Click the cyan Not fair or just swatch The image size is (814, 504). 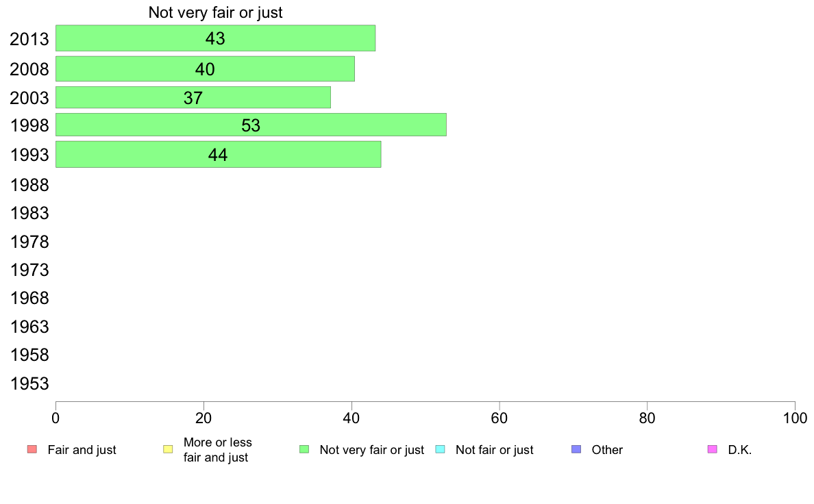click(x=440, y=449)
